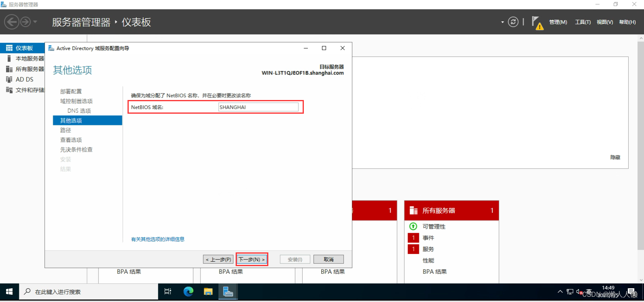This screenshot has height=302, width=644.
Task: Select the 其他选项 wizard step
Action: click(x=88, y=121)
